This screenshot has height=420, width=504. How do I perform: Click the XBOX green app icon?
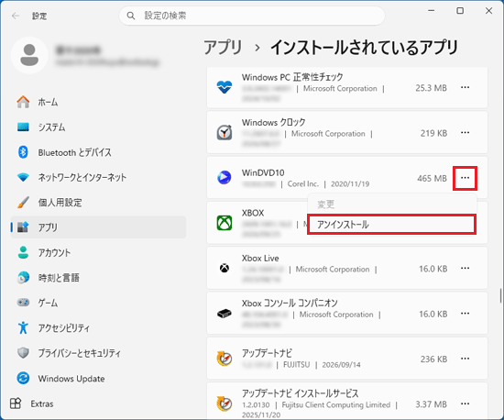(x=225, y=223)
